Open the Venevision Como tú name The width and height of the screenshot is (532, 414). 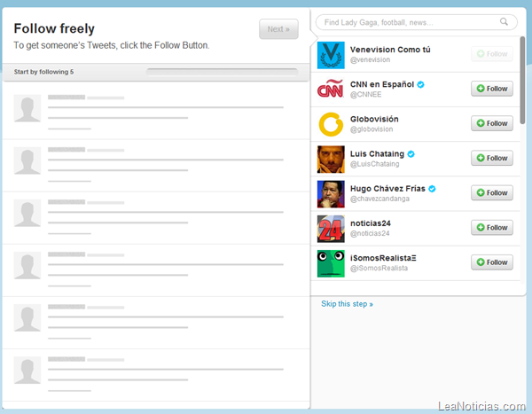(390, 50)
